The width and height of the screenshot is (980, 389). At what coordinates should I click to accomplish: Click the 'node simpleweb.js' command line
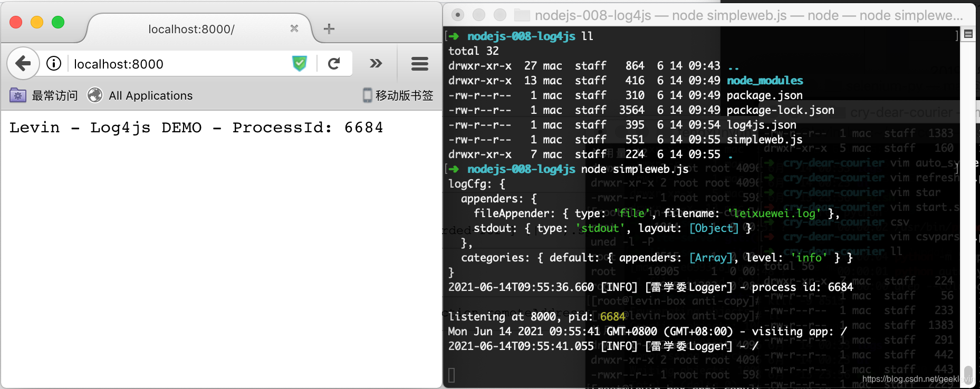click(x=635, y=169)
